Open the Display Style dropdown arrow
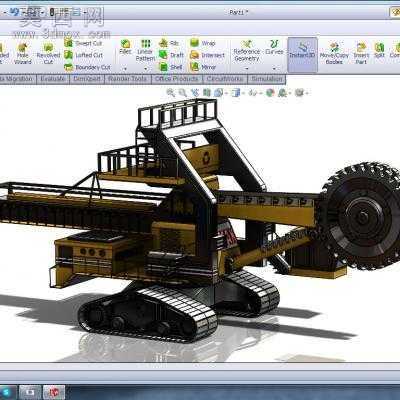Screen dimensions: 400x400 pos(243,93)
